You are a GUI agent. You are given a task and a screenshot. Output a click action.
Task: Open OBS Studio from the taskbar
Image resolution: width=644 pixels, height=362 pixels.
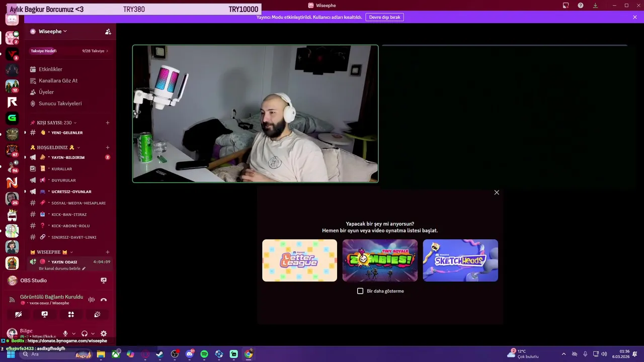coord(175,354)
